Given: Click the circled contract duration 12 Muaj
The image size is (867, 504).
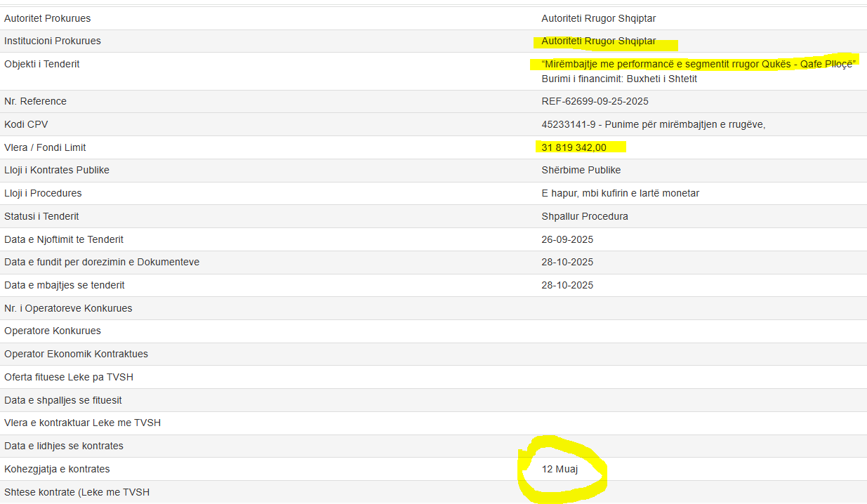Looking at the screenshot, I should [560, 469].
